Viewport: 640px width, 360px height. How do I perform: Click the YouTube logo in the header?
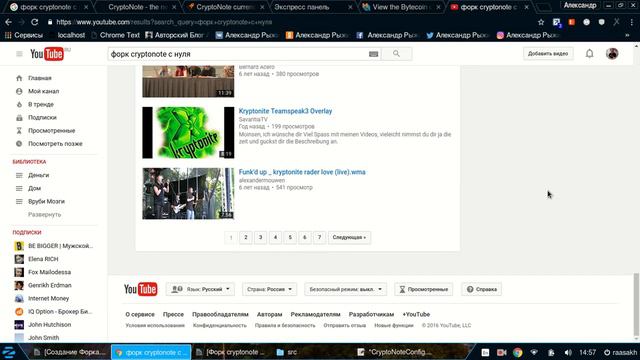pos(47,54)
